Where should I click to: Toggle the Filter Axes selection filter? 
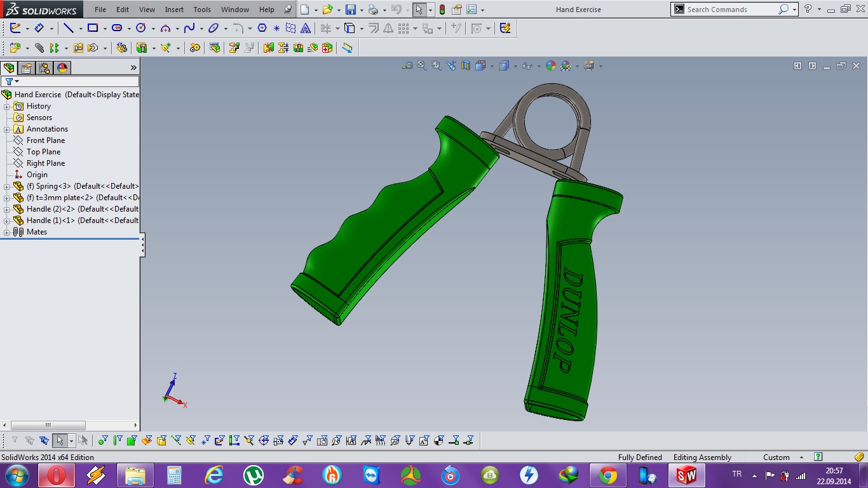pos(176,440)
